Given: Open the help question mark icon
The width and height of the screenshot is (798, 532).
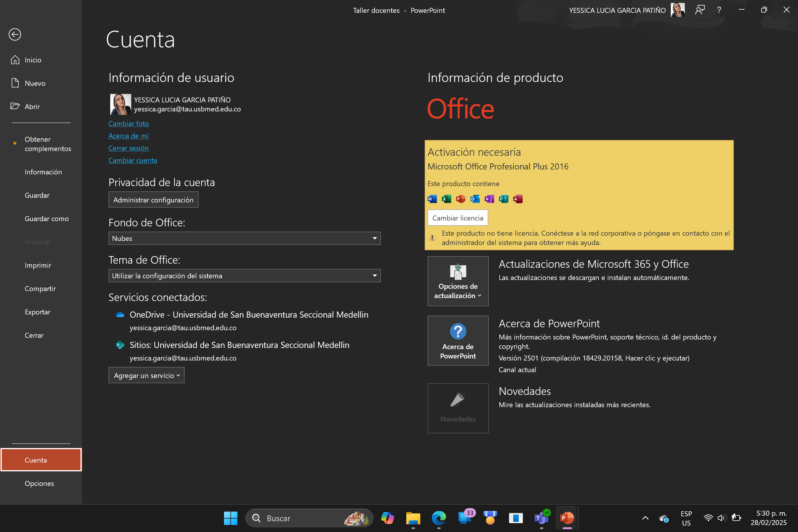Looking at the screenshot, I should coord(719,10).
